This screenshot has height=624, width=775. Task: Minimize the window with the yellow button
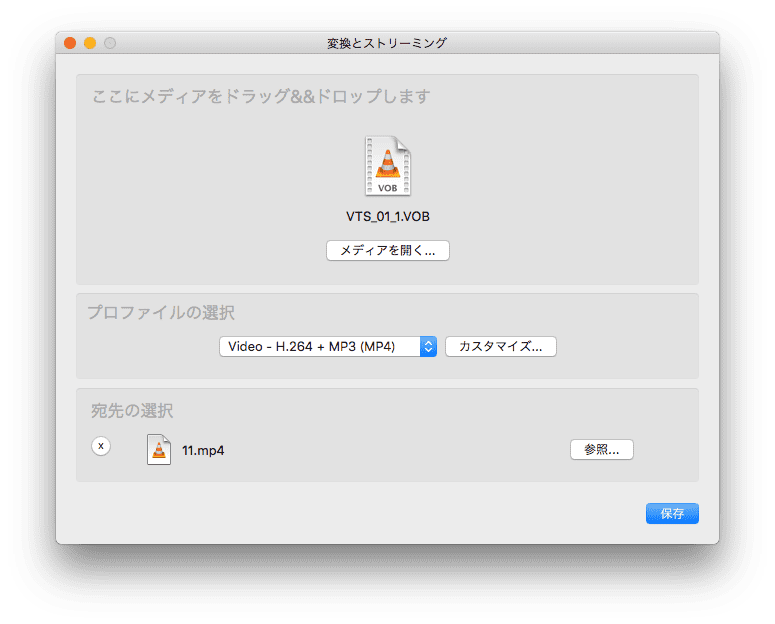click(90, 44)
